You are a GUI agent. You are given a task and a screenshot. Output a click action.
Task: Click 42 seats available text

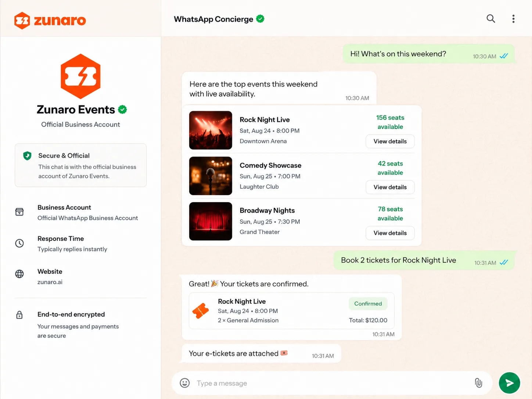pos(390,168)
